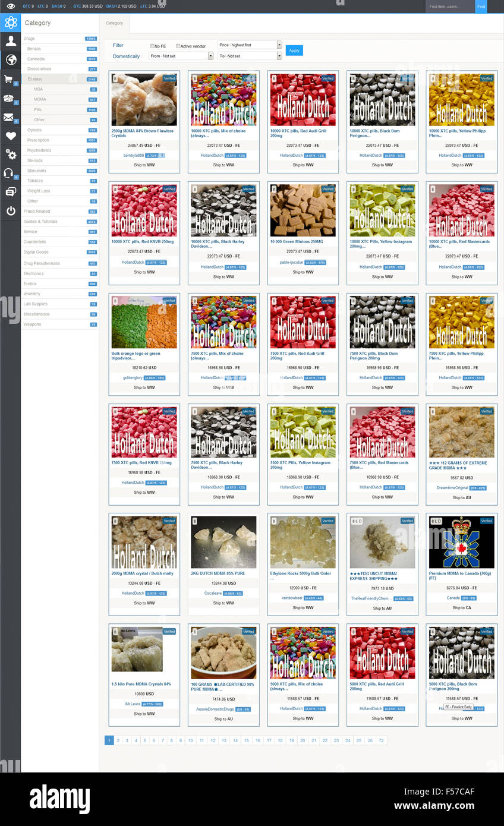Open the From - Not set dropdown
Viewport: 504px width, 826px height.
[181, 56]
